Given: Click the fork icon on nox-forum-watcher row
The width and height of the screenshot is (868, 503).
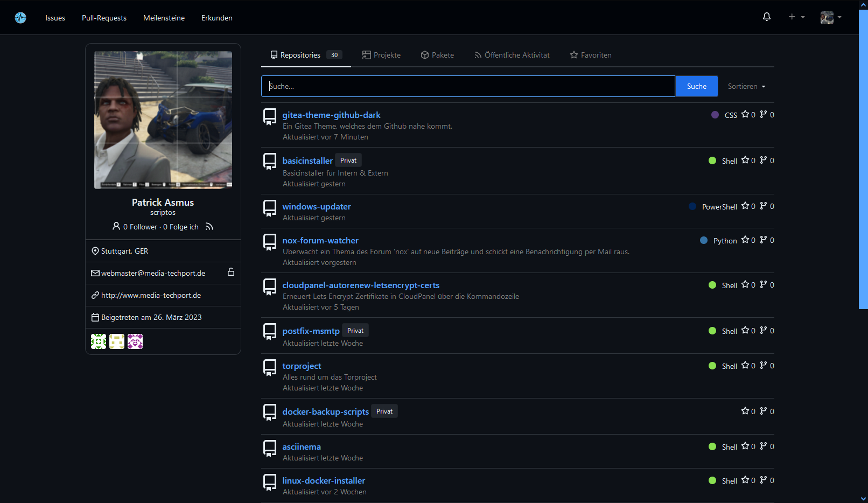Looking at the screenshot, I should 764,240.
